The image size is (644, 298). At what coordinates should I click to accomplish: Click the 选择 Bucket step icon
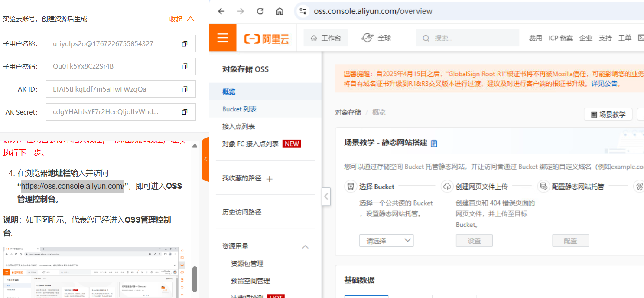click(350, 187)
